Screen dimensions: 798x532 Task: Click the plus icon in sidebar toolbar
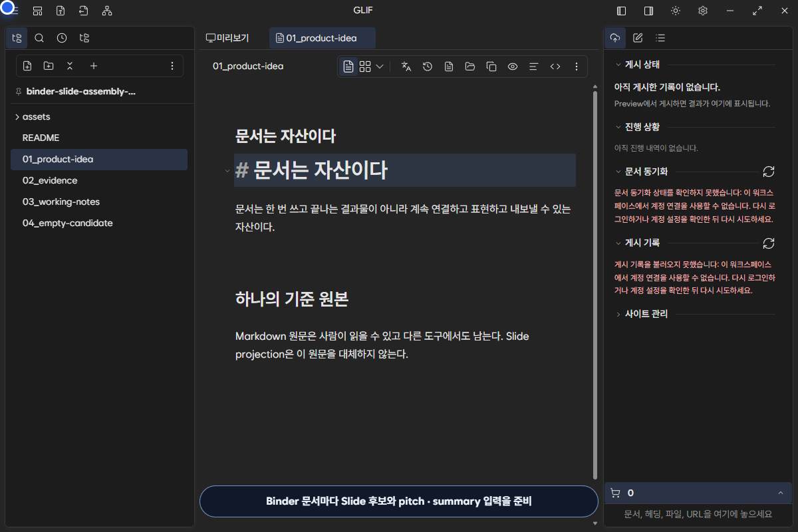pyautogui.click(x=94, y=66)
